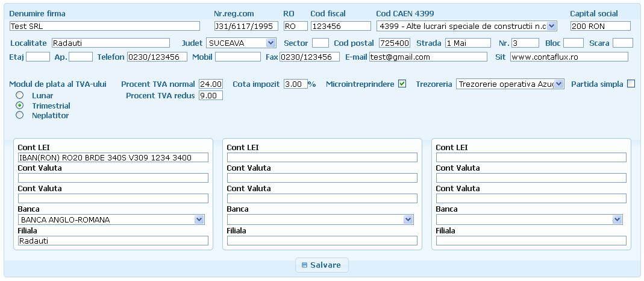
Task: Open the Cod CAEN 4399 dropdown
Action: [466, 26]
